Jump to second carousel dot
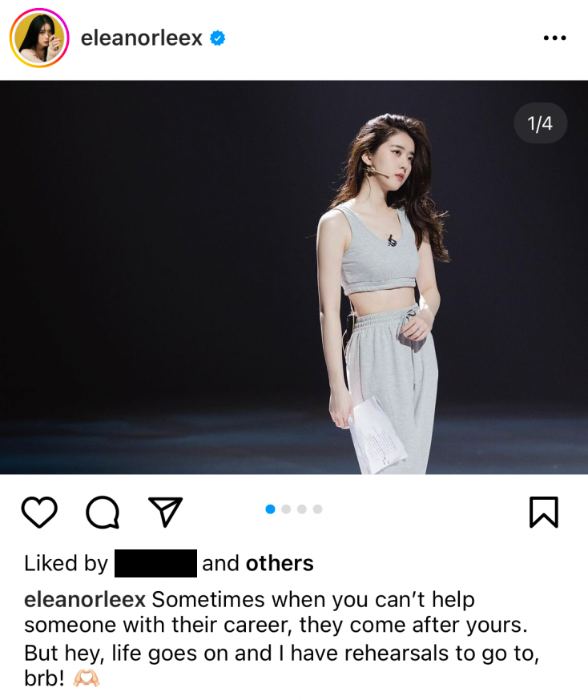Screen dimensions: 588x700 click(x=286, y=509)
